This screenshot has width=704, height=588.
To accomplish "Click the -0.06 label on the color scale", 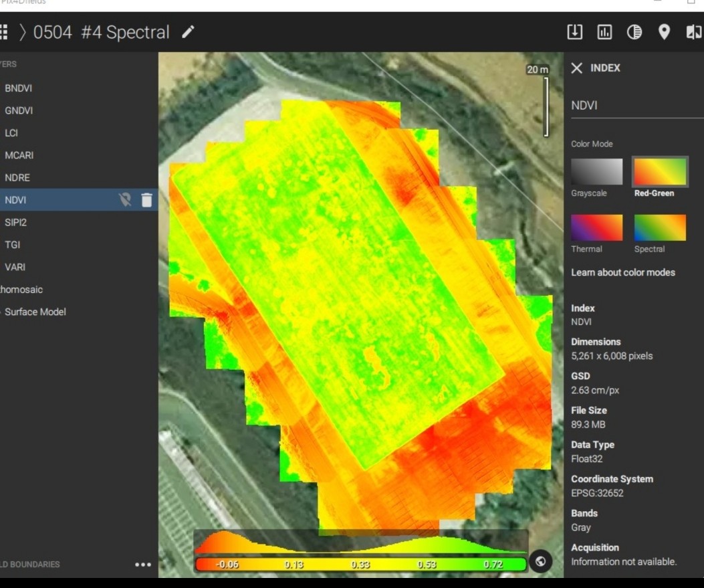I will (227, 565).
